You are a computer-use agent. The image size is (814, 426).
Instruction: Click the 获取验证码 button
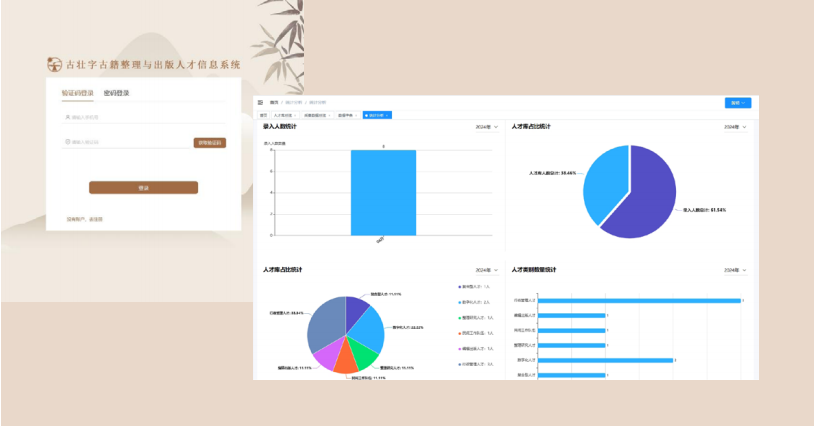(209, 142)
